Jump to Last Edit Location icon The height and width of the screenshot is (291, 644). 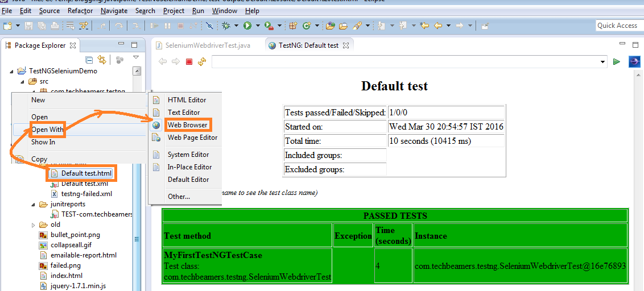[424, 26]
